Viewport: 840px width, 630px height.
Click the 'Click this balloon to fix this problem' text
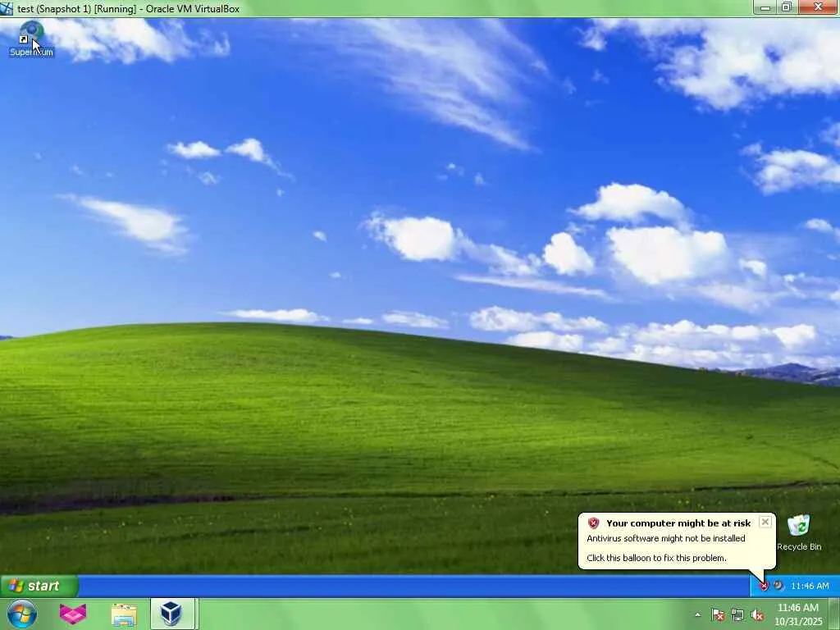click(x=656, y=558)
